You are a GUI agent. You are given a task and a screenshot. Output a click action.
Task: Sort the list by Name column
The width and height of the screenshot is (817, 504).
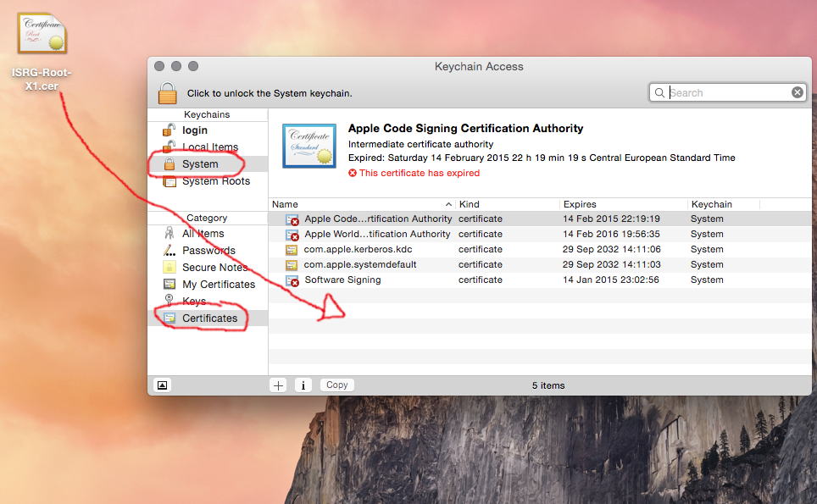point(362,204)
